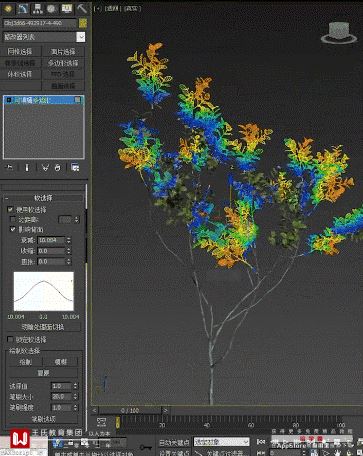Click 多边形选择 modifier button
The height and width of the screenshot is (456, 363).
pos(63,63)
